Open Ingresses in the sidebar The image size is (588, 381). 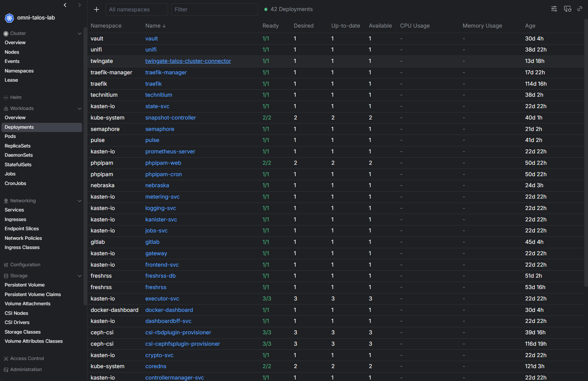pyautogui.click(x=15, y=220)
